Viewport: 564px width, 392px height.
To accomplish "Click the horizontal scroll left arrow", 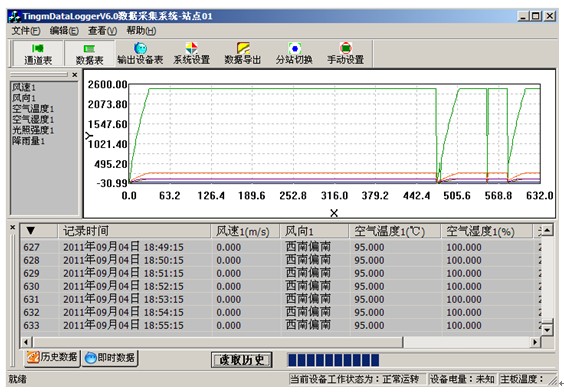I will (x=26, y=342).
